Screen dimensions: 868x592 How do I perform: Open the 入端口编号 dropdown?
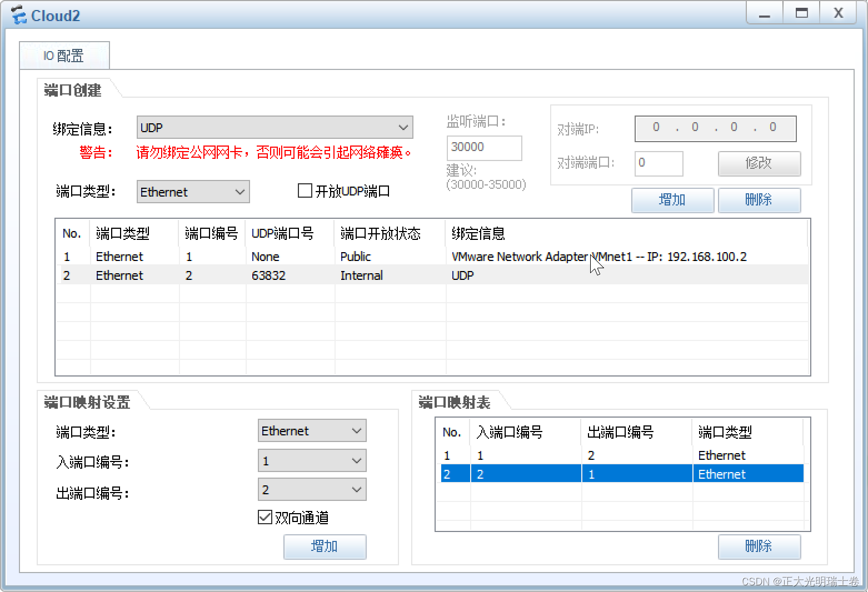click(312, 461)
